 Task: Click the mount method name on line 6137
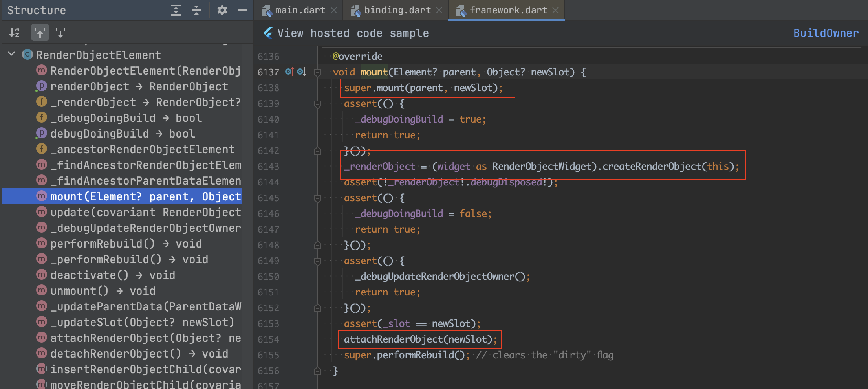(x=374, y=72)
